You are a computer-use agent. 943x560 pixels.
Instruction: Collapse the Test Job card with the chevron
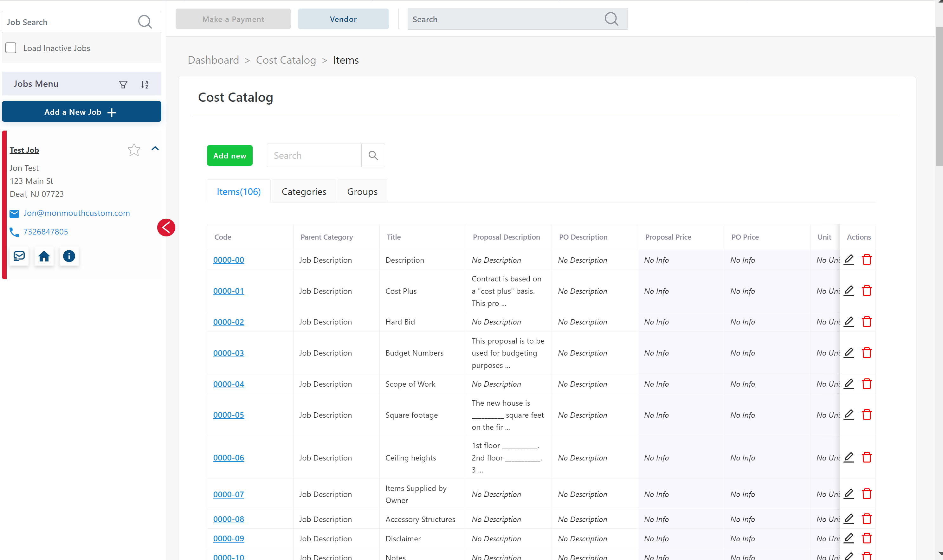pyautogui.click(x=155, y=149)
